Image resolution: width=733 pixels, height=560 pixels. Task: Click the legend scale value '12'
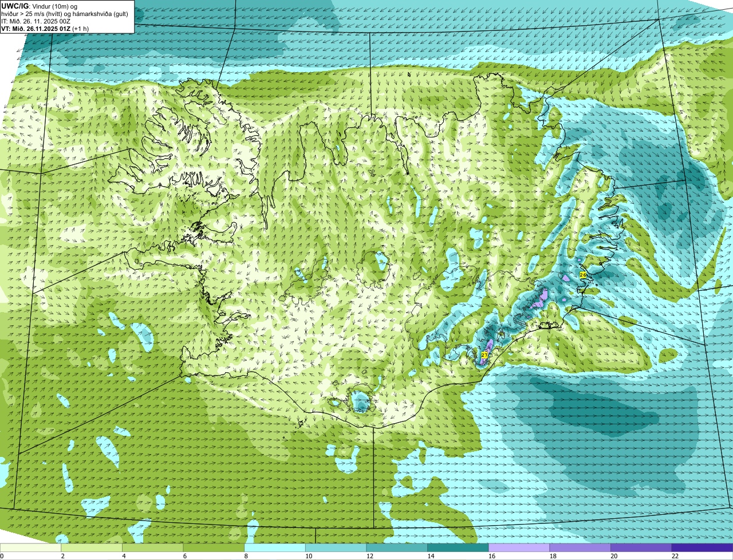[x=369, y=556]
